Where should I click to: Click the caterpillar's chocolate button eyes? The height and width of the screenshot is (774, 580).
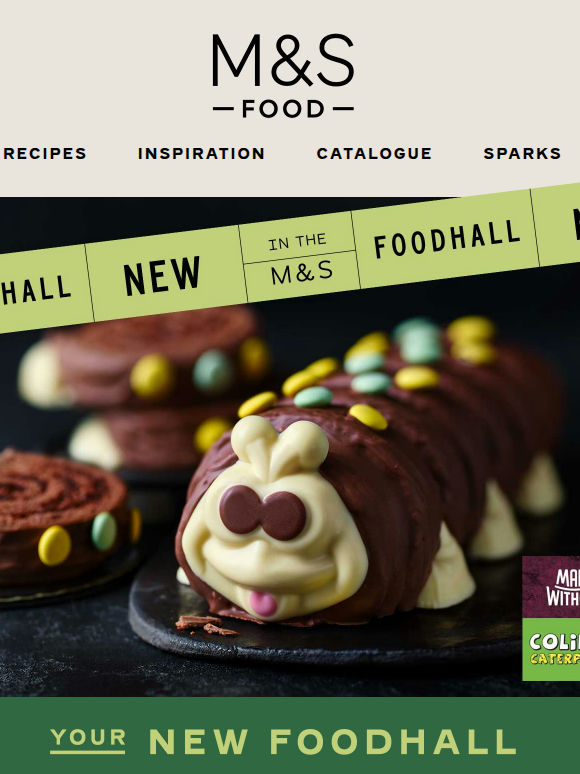pos(263,512)
